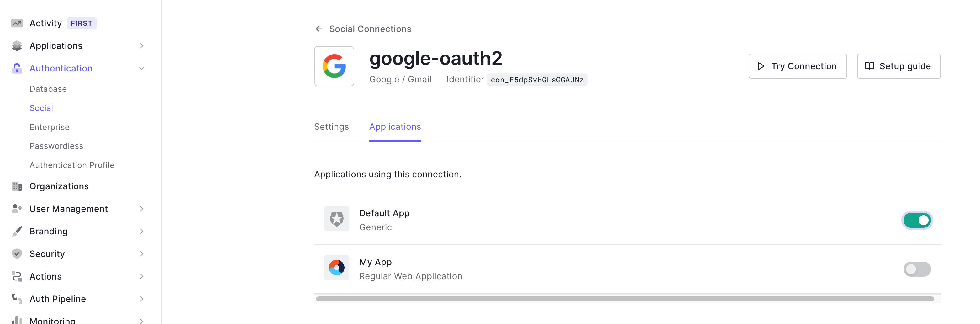This screenshot has height=324, width=980.
Task: Click the Applications stacked layers icon
Action: tap(17, 45)
